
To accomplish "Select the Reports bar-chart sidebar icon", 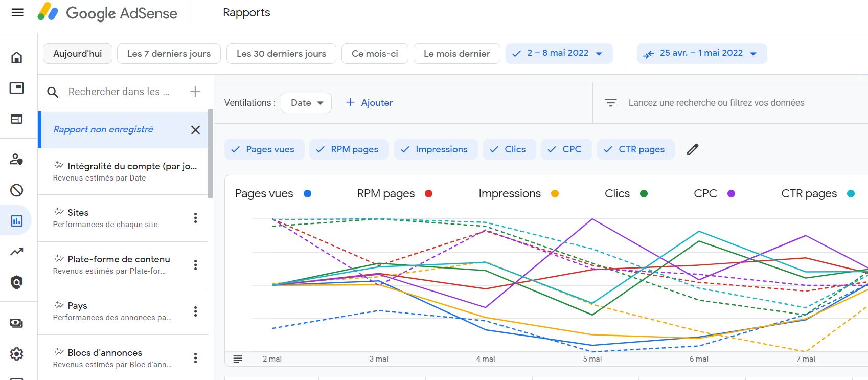I will (x=17, y=221).
